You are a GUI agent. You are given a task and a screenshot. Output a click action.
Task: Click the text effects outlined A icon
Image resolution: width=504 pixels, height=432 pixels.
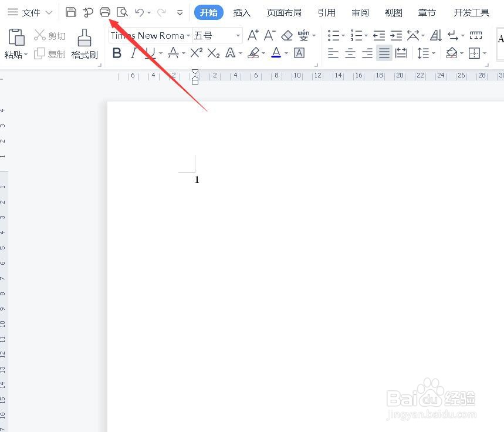[x=230, y=53]
